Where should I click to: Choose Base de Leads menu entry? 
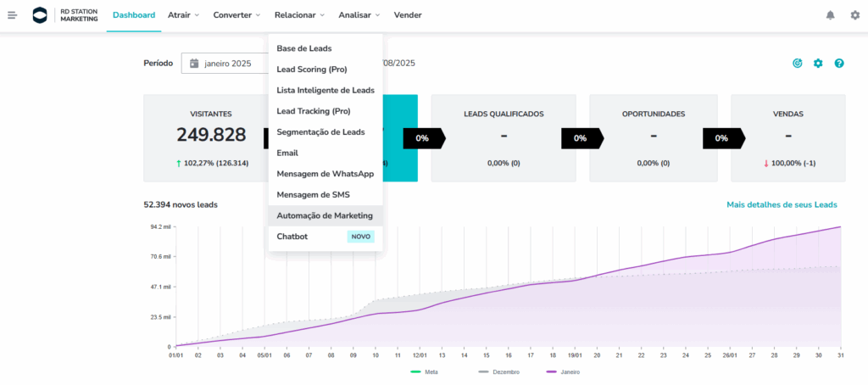(x=303, y=48)
